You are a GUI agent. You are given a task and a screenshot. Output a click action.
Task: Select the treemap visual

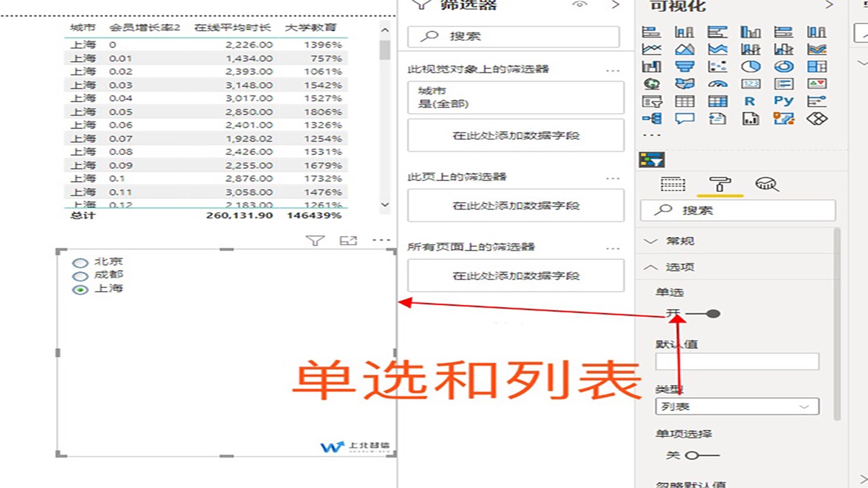817,66
